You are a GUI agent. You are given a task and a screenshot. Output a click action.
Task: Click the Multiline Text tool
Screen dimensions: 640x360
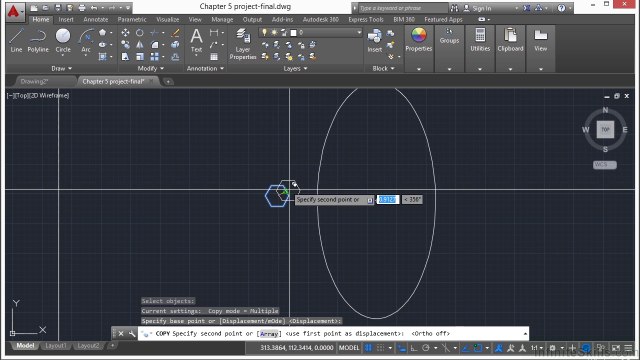(196, 40)
